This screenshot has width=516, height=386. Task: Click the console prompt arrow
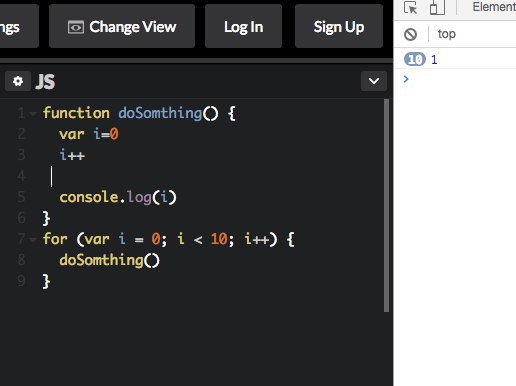tap(406, 79)
